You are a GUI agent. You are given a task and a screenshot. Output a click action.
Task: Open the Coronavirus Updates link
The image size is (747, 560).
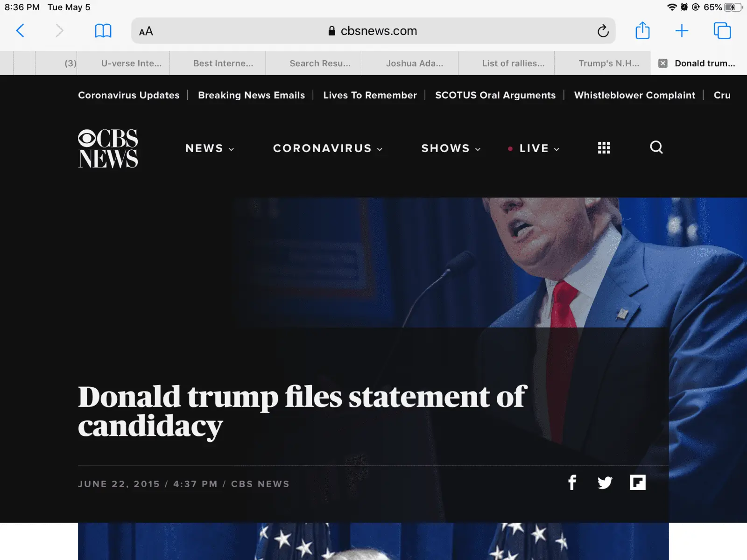(x=129, y=95)
